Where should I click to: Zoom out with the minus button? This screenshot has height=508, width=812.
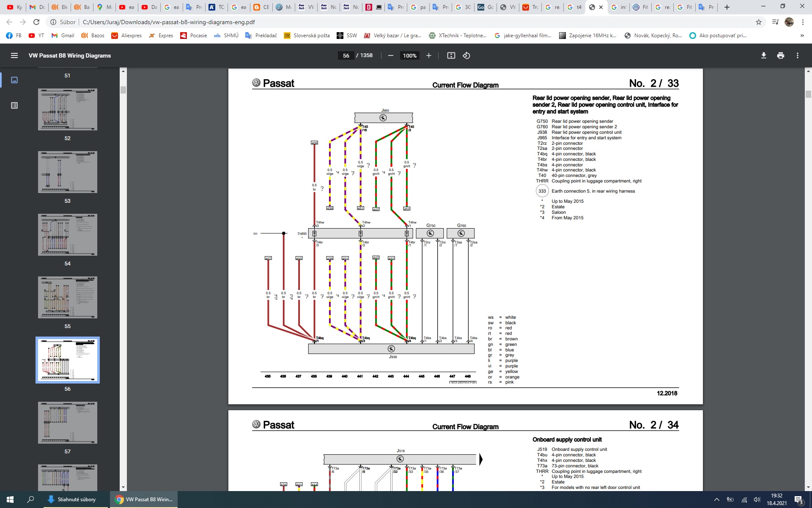coord(391,55)
